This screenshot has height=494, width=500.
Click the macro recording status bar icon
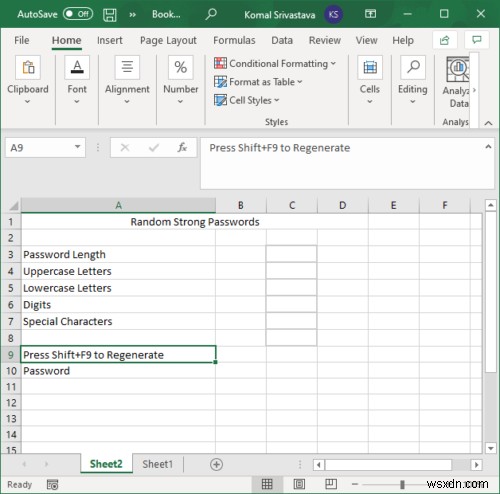tap(52, 484)
